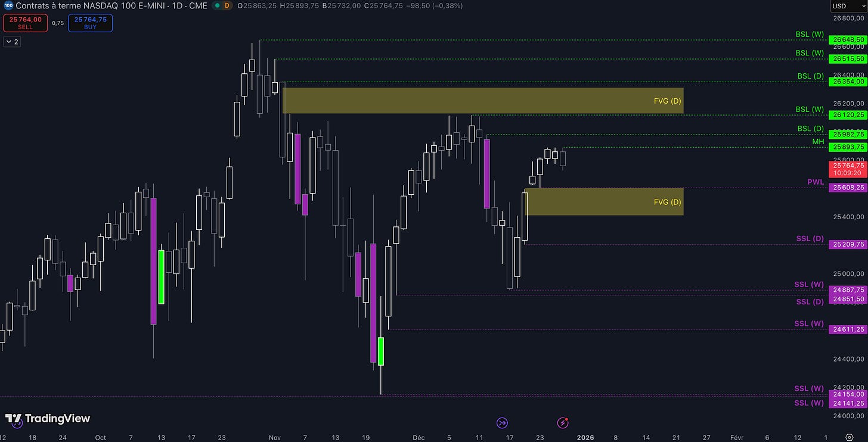Click the high value H 25 893,75
This screenshot has height=442, width=868.
click(300, 5)
